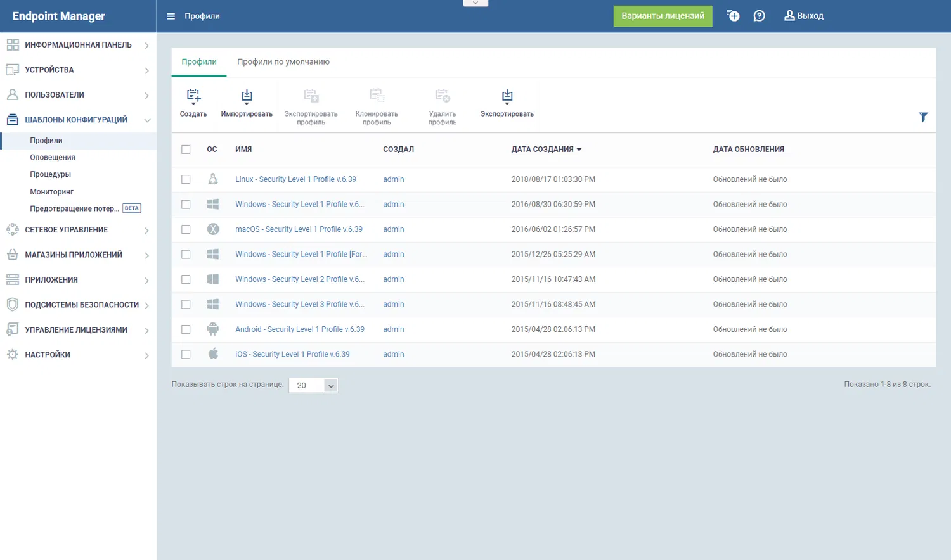Click the Export profile toolbar icon

pyautogui.click(x=311, y=96)
